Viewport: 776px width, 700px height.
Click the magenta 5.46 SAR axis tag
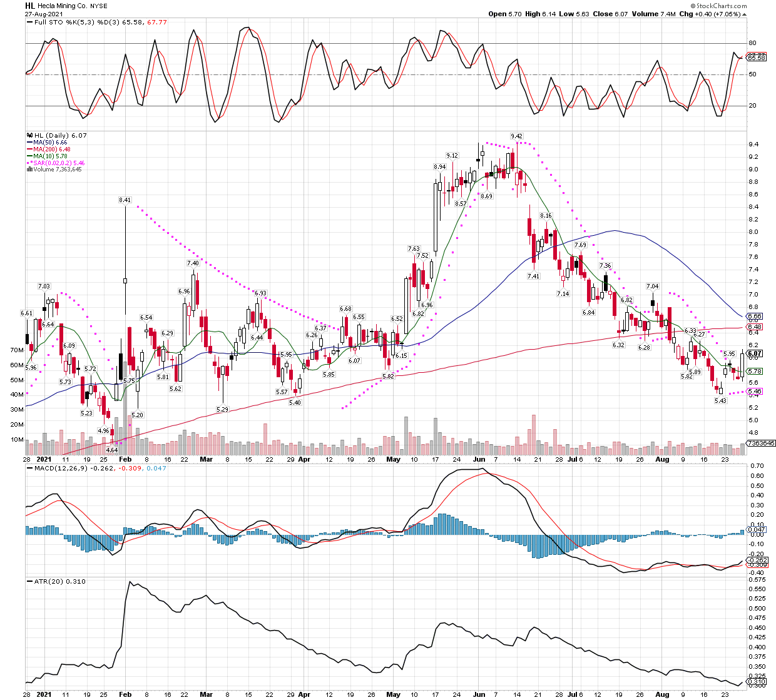pos(755,392)
